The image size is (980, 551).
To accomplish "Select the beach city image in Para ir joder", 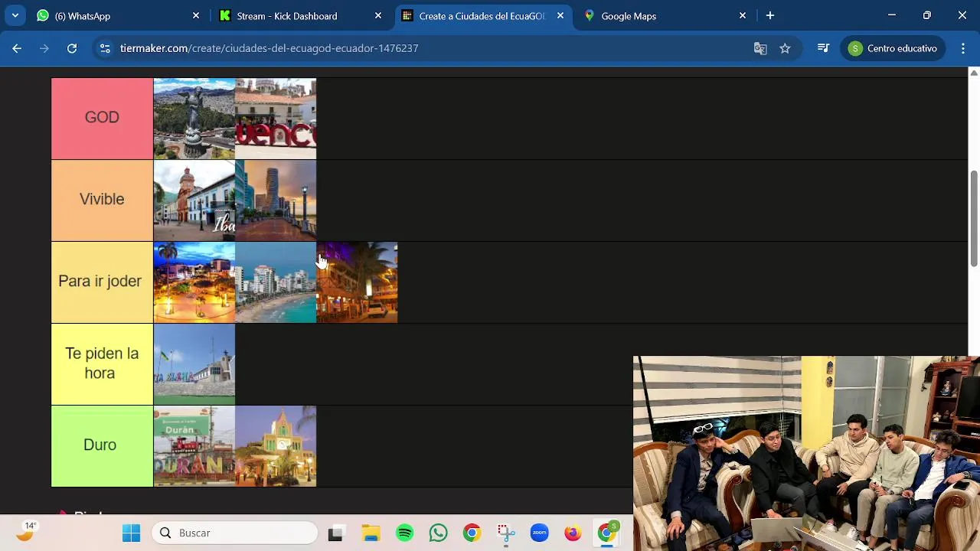I will coord(276,282).
